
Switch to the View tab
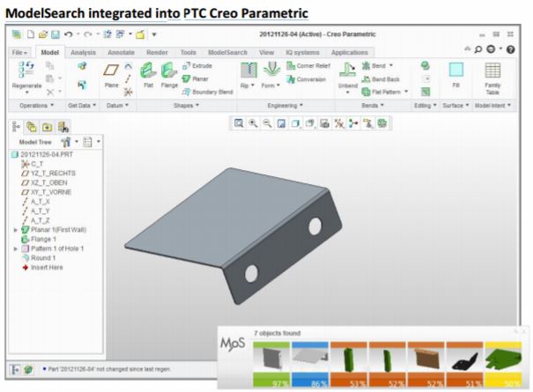click(x=266, y=52)
